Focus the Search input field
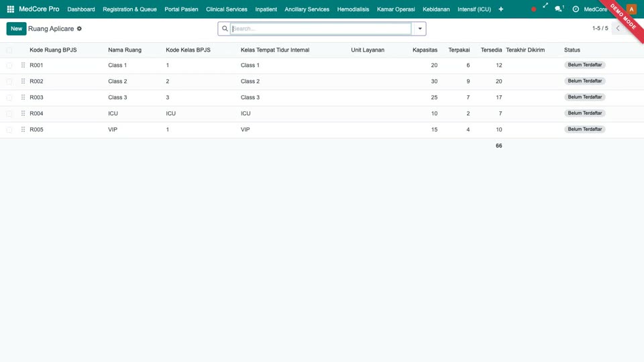The image size is (644, 362). [x=321, y=29]
